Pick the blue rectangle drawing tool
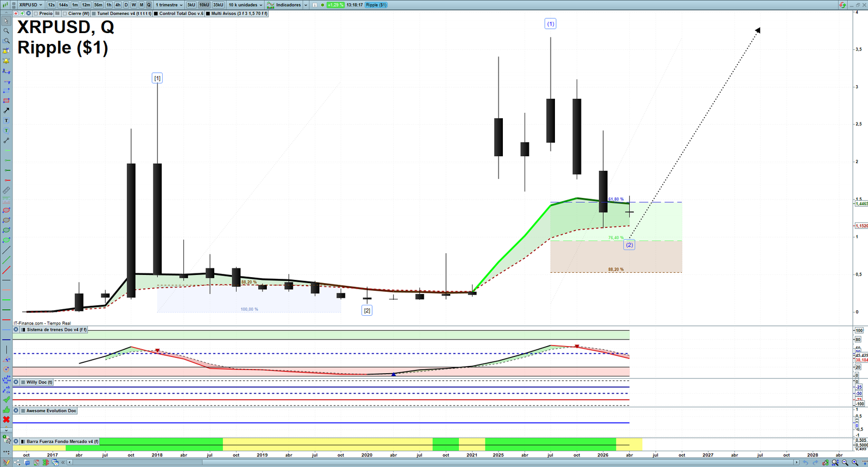 6,91
